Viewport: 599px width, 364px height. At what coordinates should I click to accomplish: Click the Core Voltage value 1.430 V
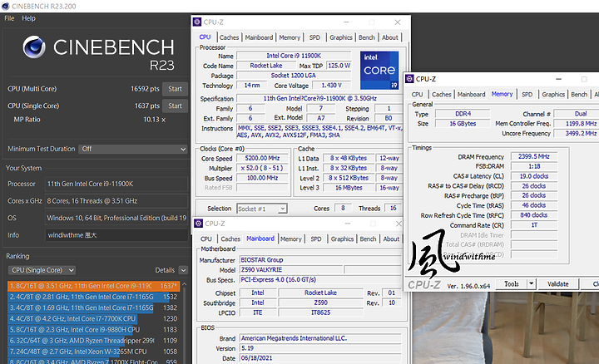tap(331, 86)
